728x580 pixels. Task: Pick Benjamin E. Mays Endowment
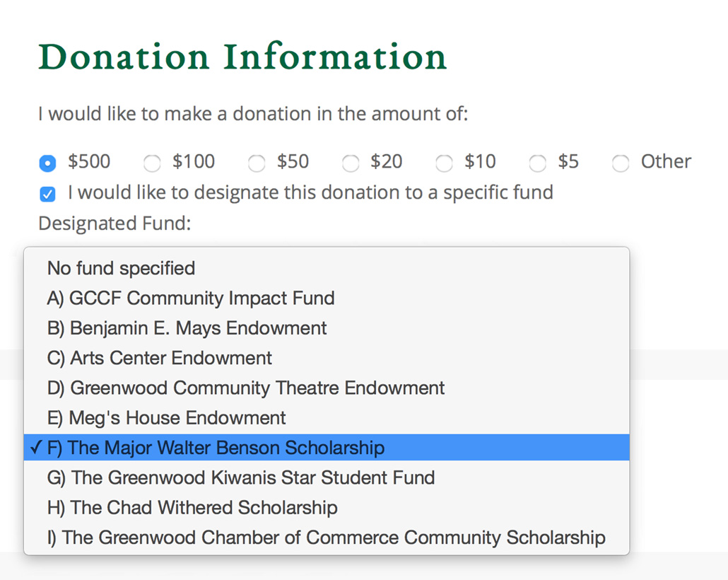(327, 328)
